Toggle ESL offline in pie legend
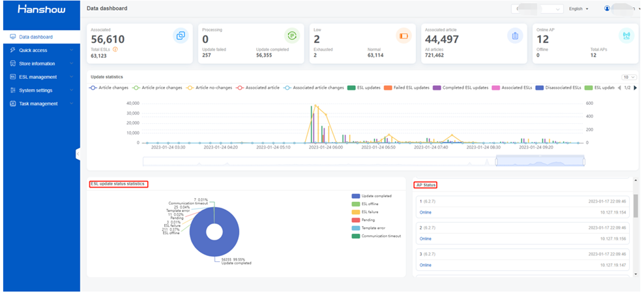 coord(365,204)
